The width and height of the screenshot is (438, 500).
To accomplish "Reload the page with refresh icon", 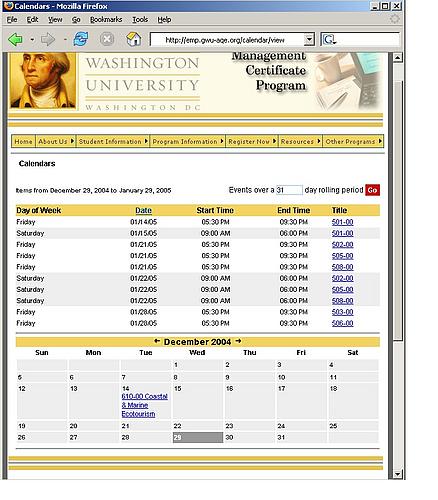I will click(x=81, y=39).
